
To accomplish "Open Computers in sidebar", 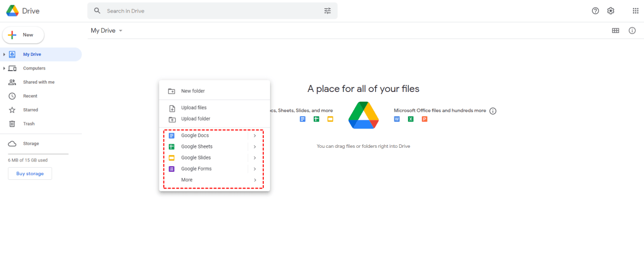I will (41, 68).
